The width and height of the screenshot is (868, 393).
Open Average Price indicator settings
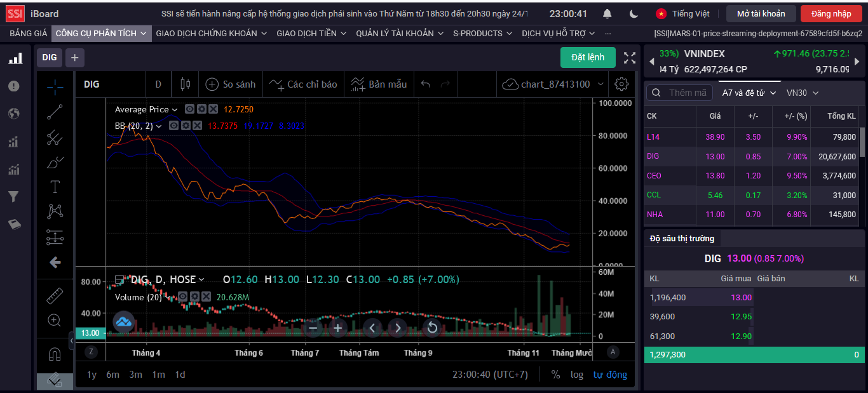[x=201, y=109]
